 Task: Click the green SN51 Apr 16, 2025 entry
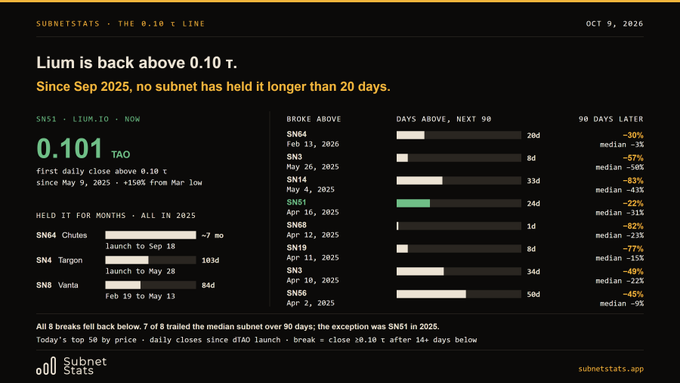point(313,207)
